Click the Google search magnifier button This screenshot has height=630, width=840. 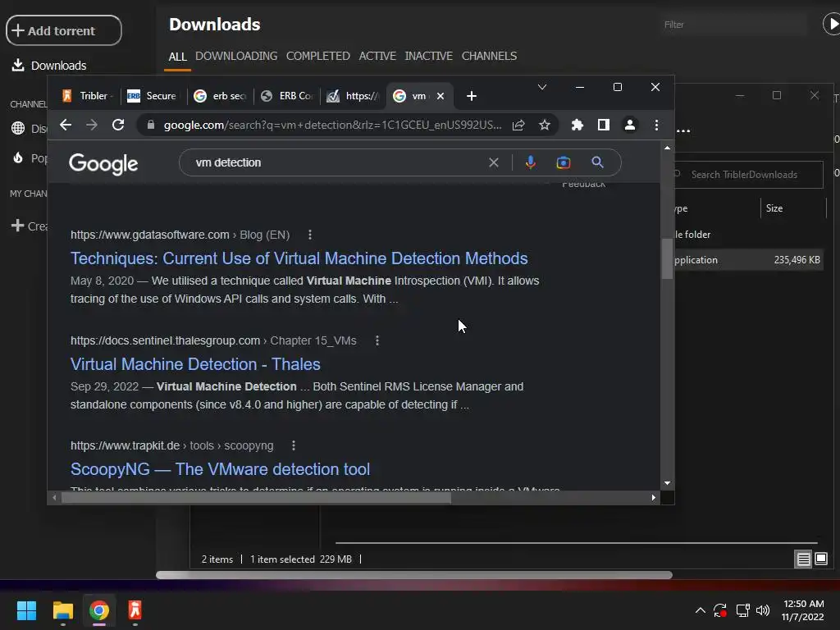597,162
